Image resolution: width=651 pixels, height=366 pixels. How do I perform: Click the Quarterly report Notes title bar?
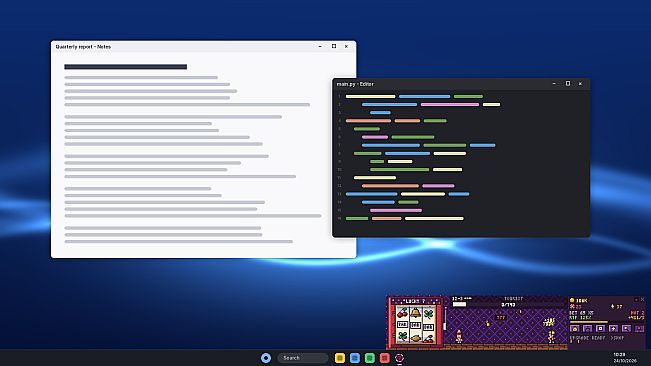pyautogui.click(x=203, y=46)
